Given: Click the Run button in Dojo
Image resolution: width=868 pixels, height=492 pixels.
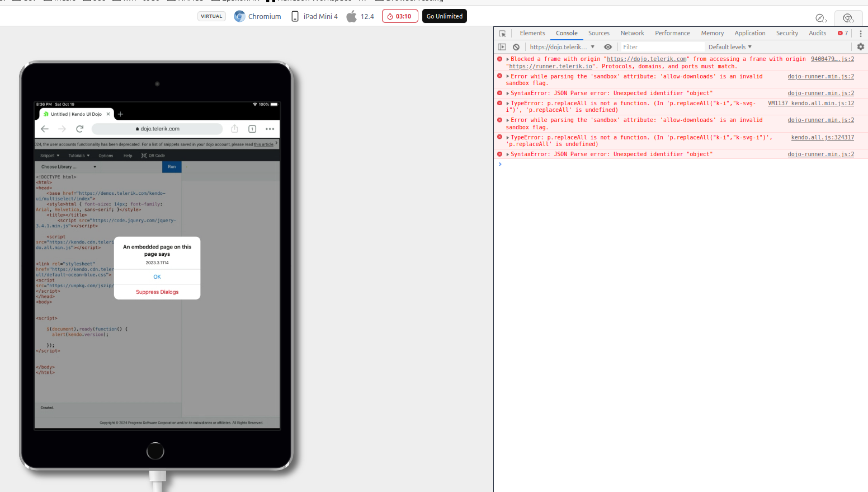Looking at the screenshot, I should tap(172, 167).
